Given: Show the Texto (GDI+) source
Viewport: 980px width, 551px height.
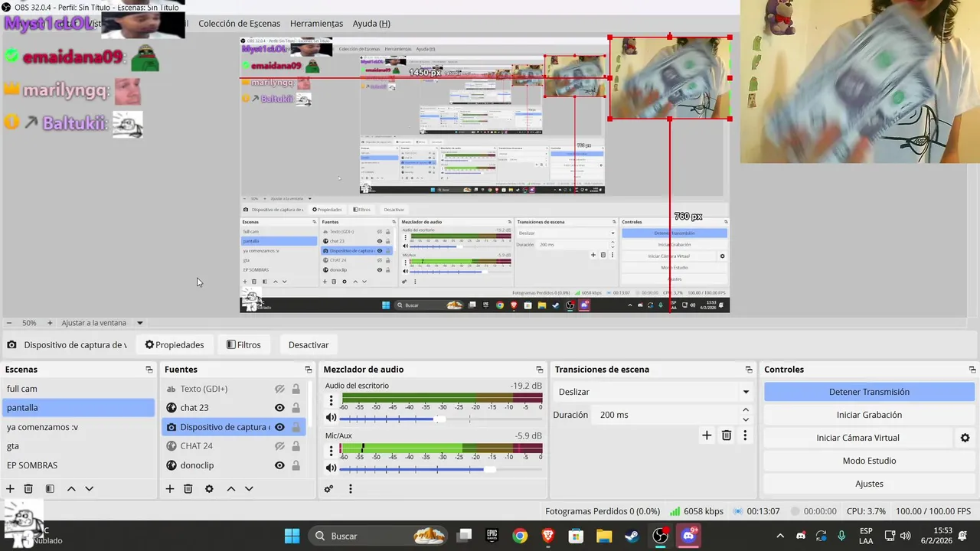Looking at the screenshot, I should [279, 389].
